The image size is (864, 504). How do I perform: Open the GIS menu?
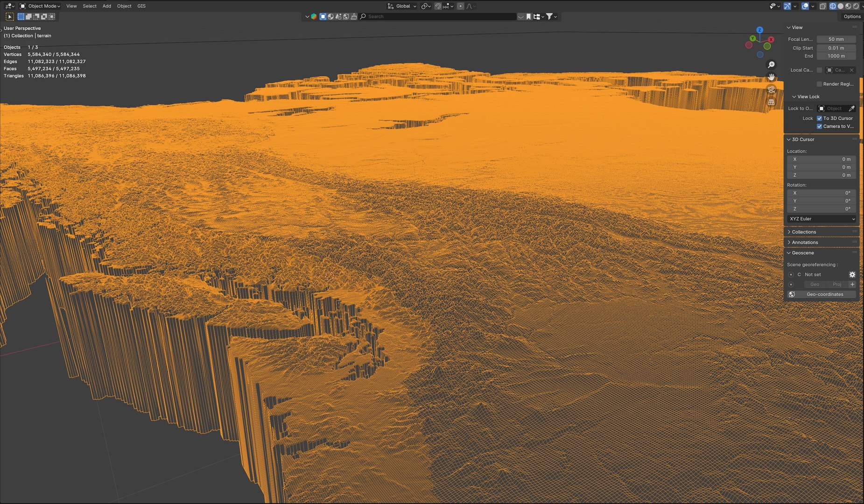(x=141, y=6)
